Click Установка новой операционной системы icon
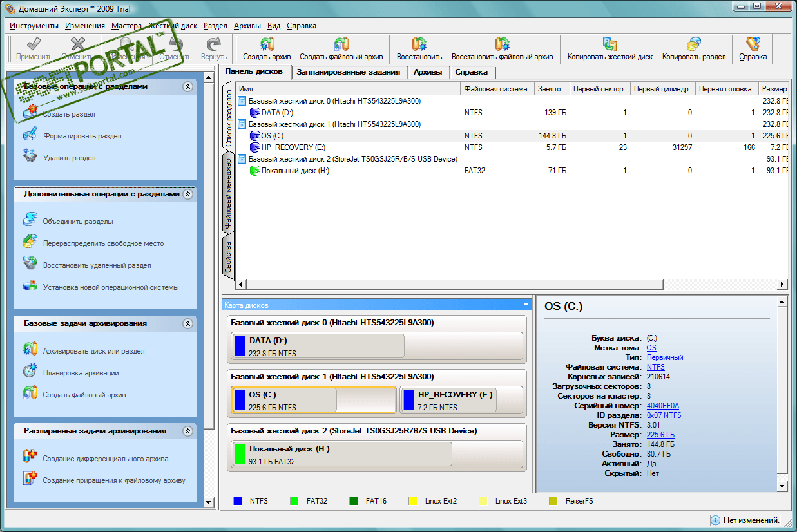Image resolution: width=797 pixels, height=532 pixels. tap(30, 286)
